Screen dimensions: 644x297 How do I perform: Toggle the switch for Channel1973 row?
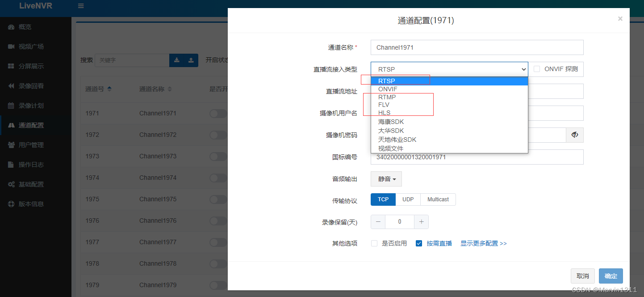[x=218, y=157]
